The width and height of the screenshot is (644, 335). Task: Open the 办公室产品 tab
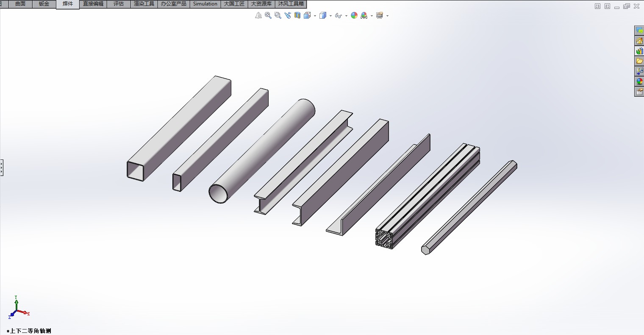click(173, 4)
